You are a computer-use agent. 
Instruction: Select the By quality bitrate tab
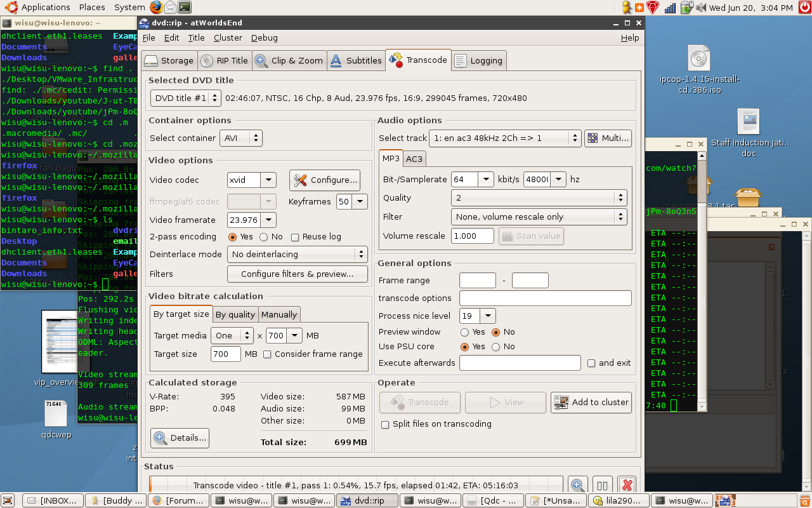[x=235, y=314]
